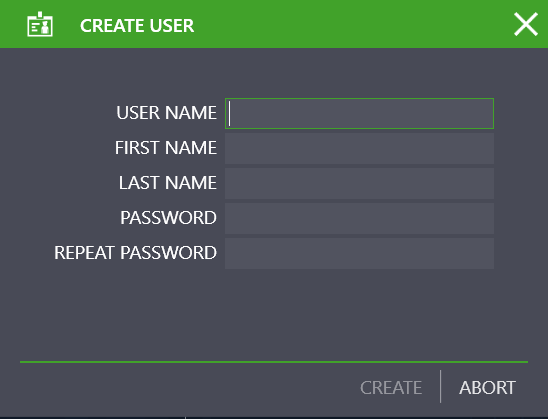Click the FIRST NAME label
Image resolution: width=548 pixels, height=419 pixels.
click(166, 148)
